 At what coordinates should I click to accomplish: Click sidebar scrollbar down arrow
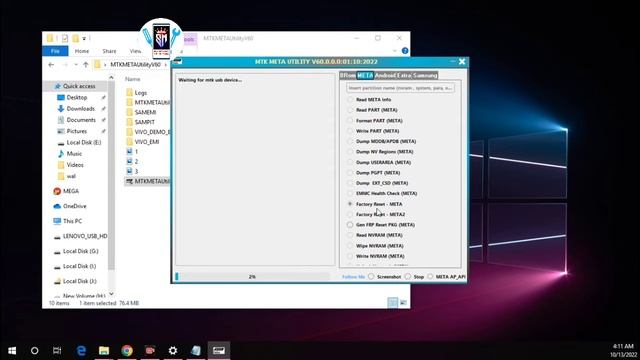coord(111,294)
